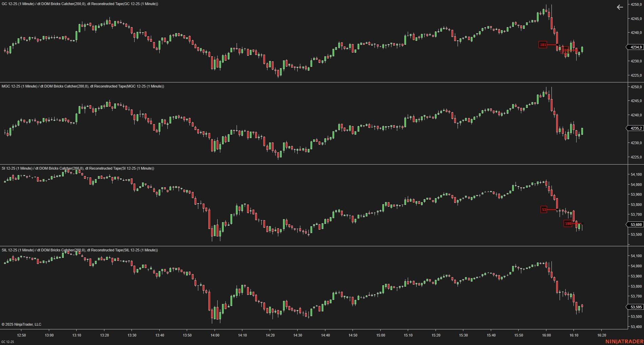Click the SI 12-25 chart panel title
Screen dimensions: 644x345
78,168
